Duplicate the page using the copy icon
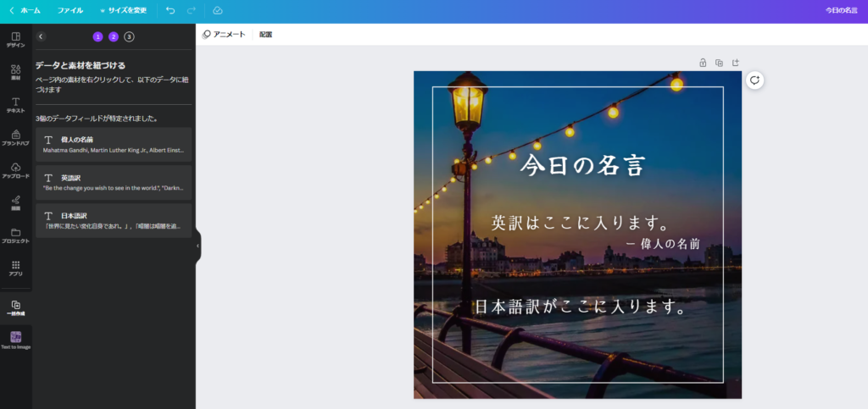This screenshot has width=868, height=409. [x=719, y=63]
